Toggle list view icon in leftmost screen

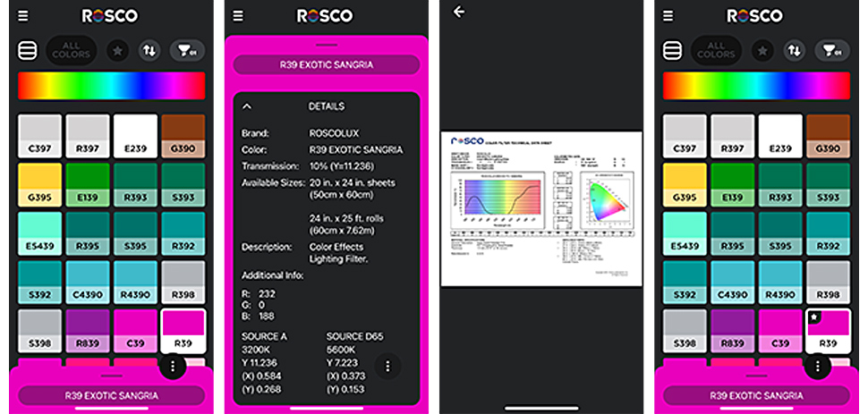tap(27, 51)
